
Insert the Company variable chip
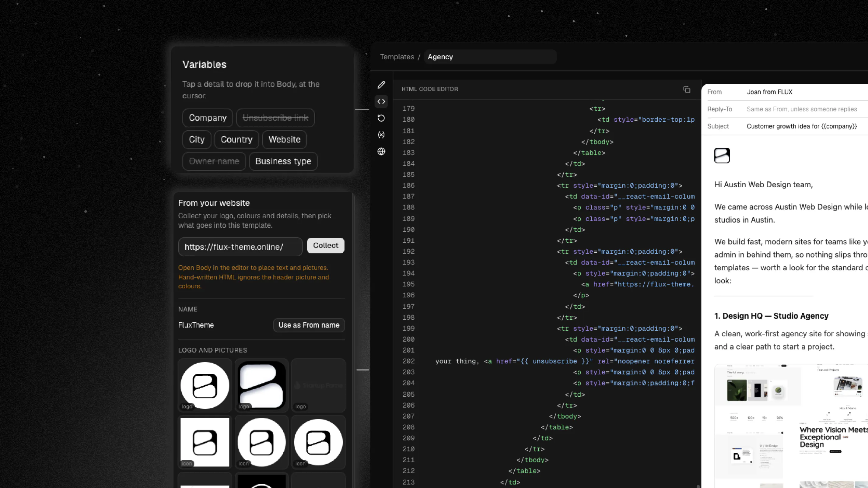(x=208, y=118)
